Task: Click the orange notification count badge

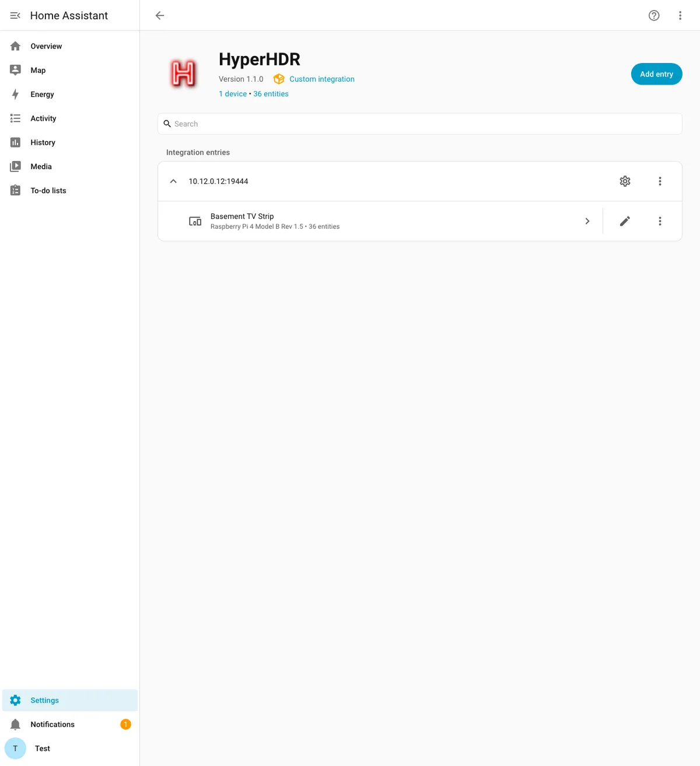Action: [x=125, y=725]
